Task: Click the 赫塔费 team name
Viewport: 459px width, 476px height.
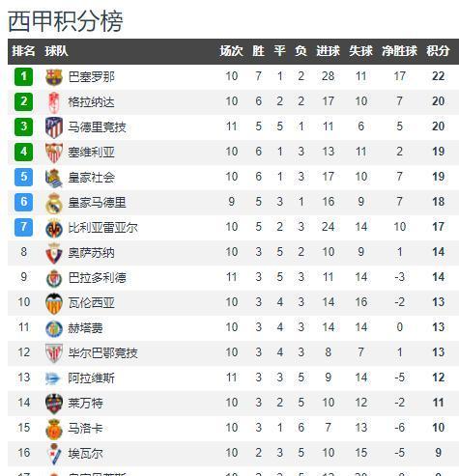Action: (85, 328)
